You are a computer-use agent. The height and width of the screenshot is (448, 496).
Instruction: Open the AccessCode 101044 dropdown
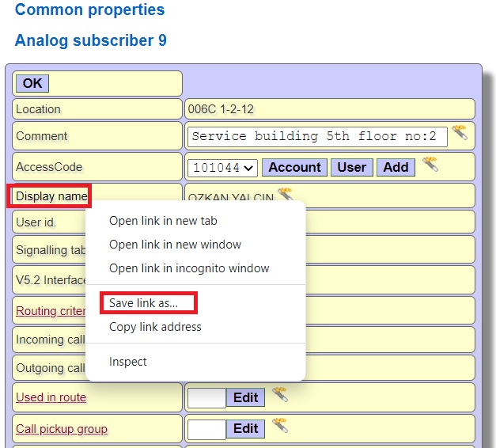tap(223, 167)
